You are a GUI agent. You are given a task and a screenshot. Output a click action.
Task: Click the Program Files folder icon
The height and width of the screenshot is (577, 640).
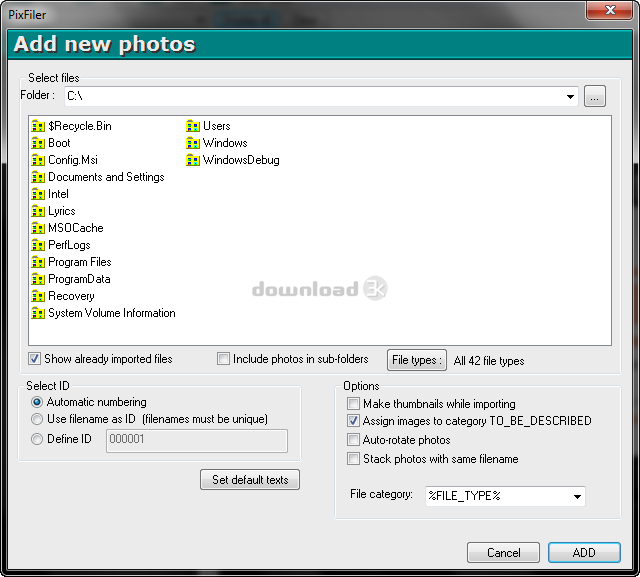tap(38, 262)
